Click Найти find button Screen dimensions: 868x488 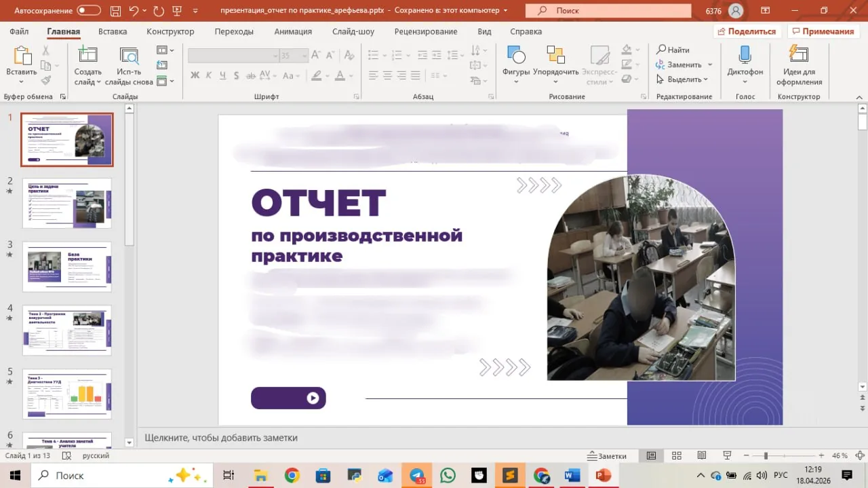[673, 50]
